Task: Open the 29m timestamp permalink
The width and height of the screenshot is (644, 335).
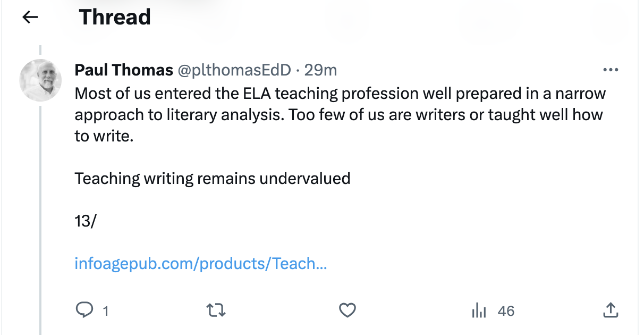Action: click(320, 70)
